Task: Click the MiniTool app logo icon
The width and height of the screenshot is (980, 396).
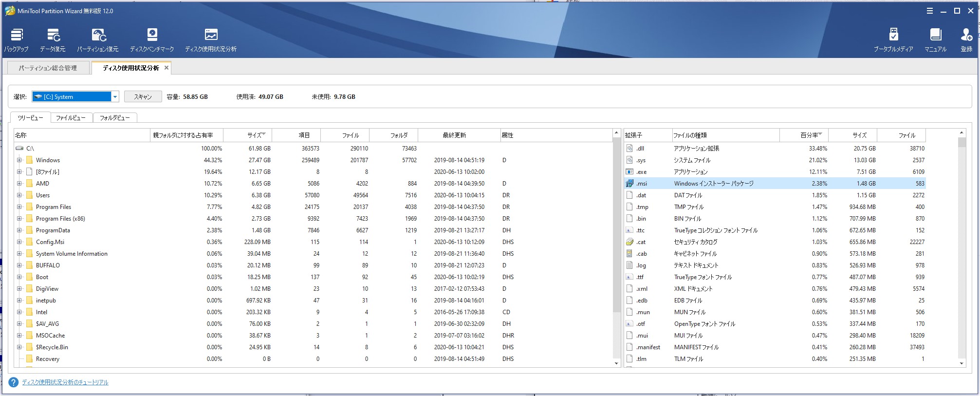Action: coord(10,11)
